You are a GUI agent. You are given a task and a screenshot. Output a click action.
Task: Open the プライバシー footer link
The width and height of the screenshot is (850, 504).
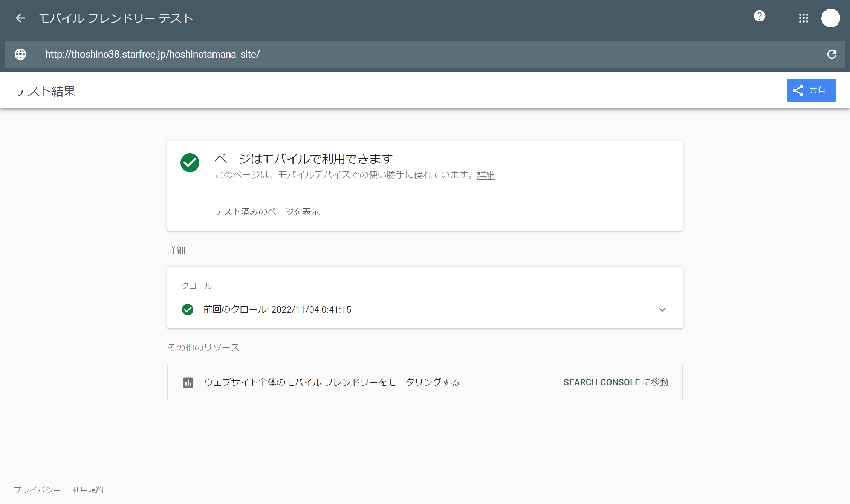(37, 490)
